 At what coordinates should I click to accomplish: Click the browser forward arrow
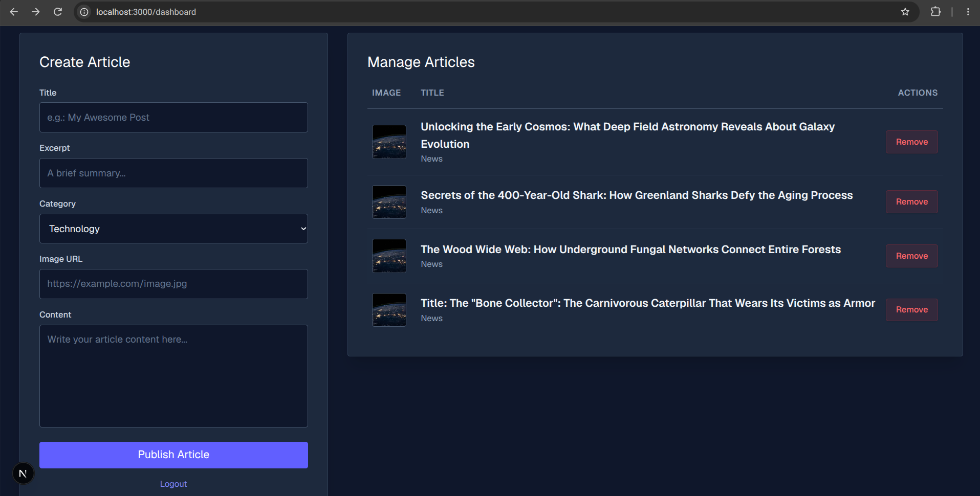36,12
